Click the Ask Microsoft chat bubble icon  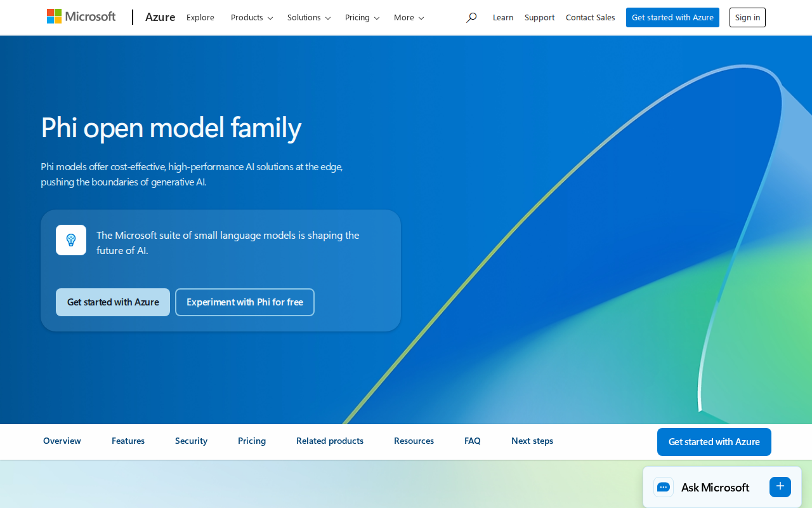click(664, 487)
